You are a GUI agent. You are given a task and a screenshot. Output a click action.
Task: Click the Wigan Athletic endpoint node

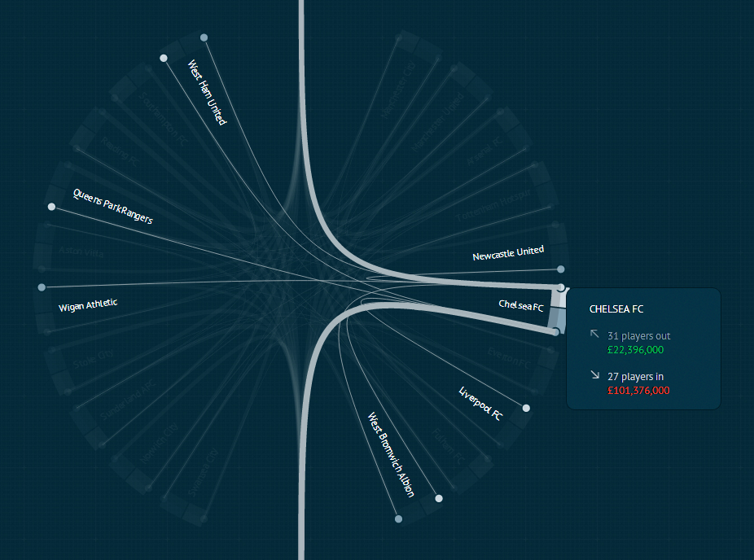point(42,287)
